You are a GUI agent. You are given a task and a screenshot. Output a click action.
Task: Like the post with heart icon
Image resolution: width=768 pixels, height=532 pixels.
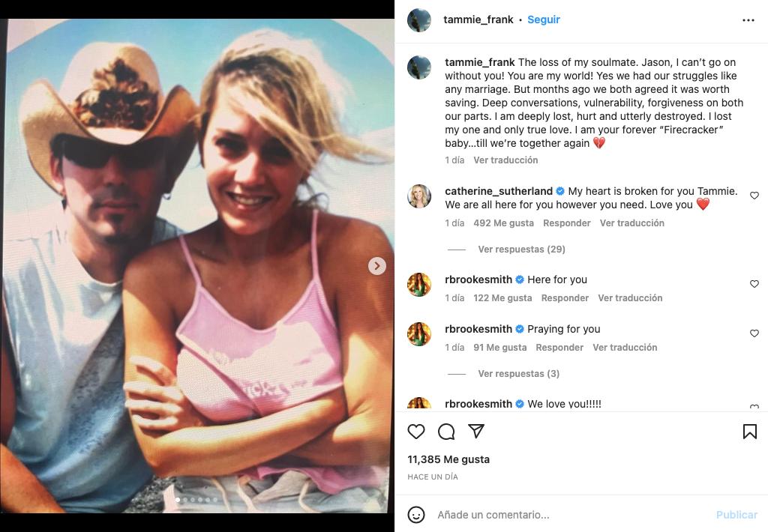[416, 432]
